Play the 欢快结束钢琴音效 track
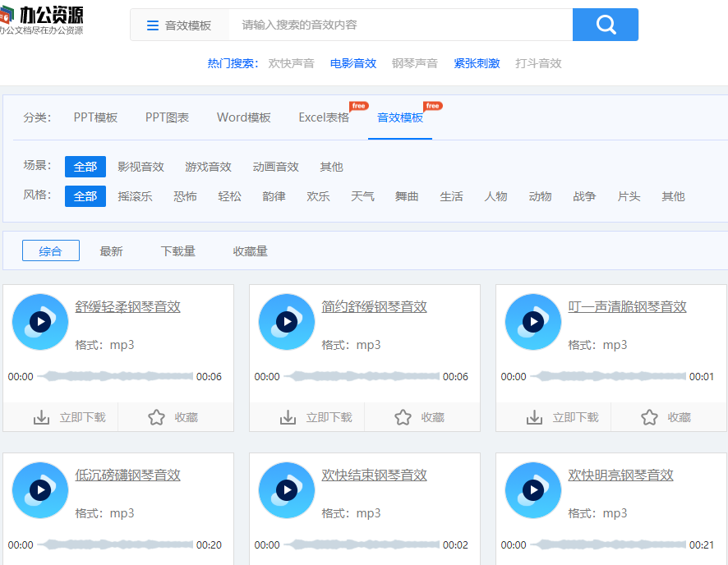The height and width of the screenshot is (565, 728). click(287, 489)
